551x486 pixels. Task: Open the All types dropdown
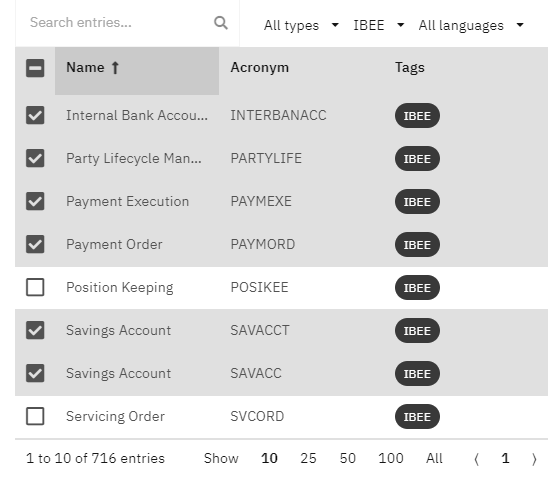301,25
